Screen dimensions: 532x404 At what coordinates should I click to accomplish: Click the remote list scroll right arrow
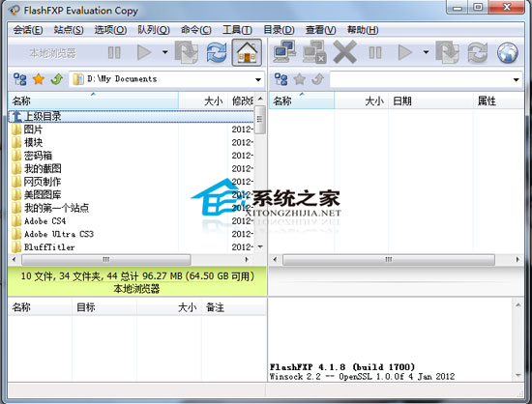[x=517, y=260]
